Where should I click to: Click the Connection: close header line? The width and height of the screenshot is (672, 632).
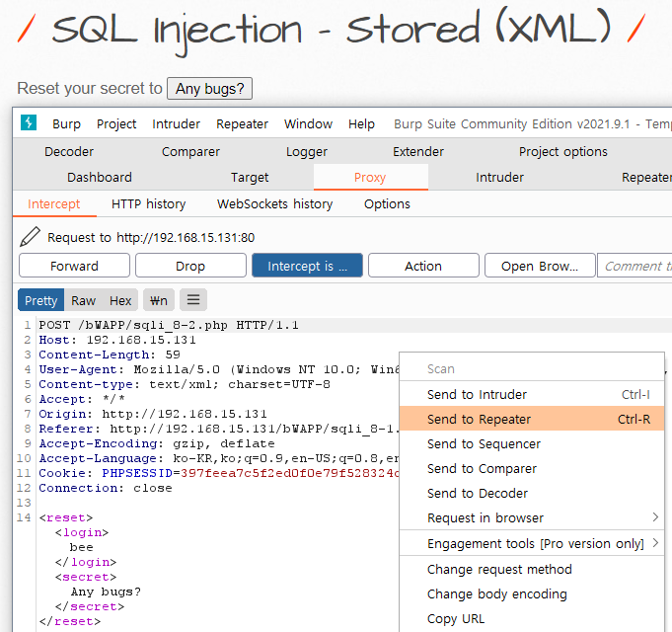(106, 488)
